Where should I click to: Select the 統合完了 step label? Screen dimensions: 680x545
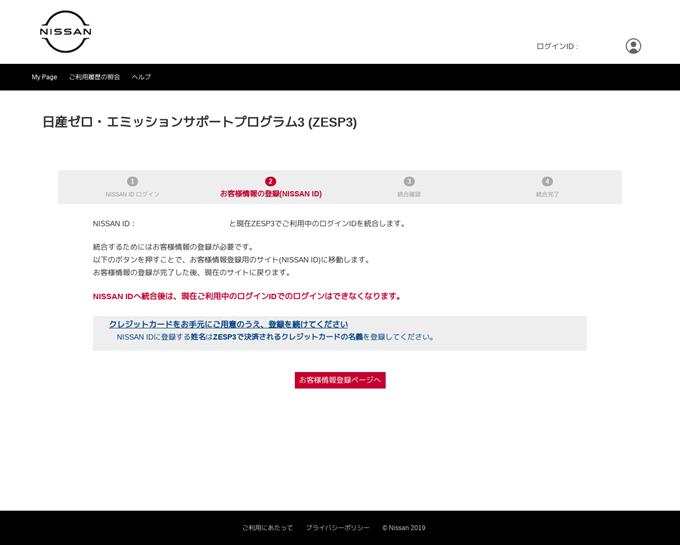click(547, 194)
